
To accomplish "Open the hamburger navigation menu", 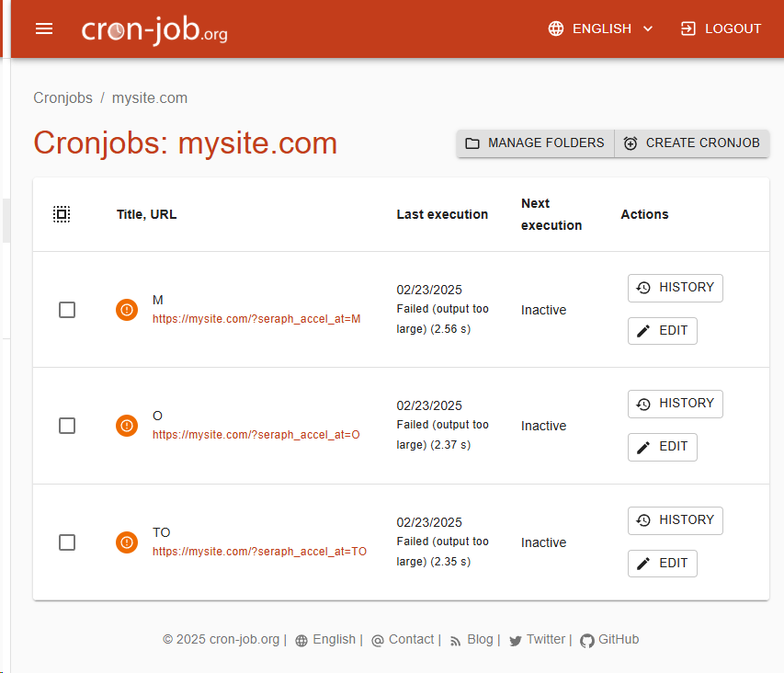I will point(44,29).
